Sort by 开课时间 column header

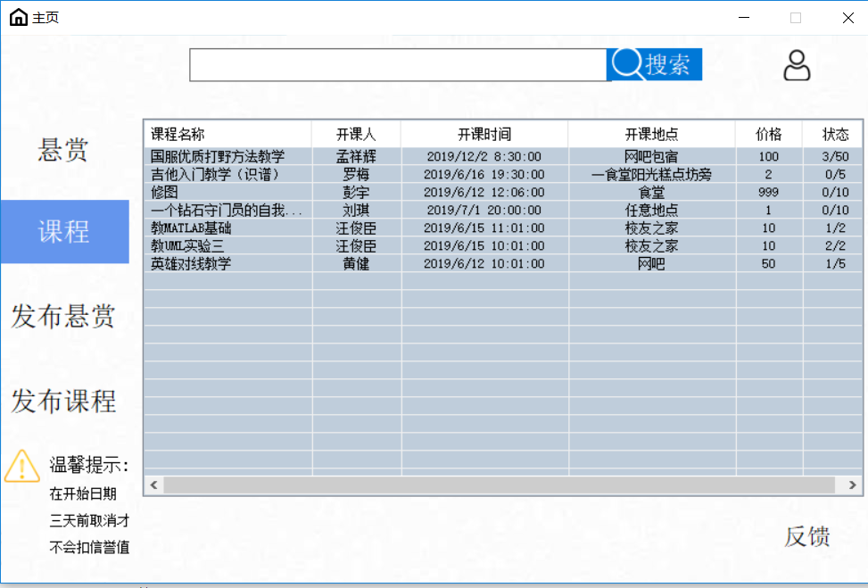pyautogui.click(x=484, y=134)
